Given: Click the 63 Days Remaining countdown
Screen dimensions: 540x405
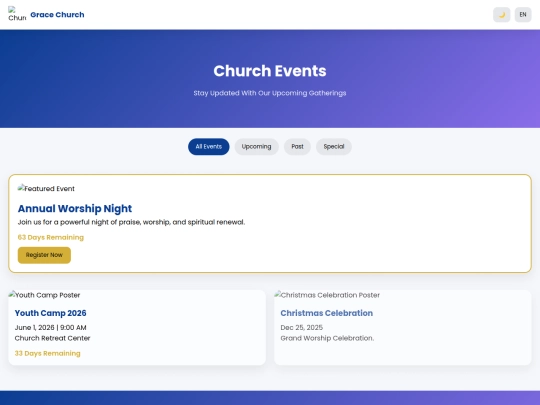Looking at the screenshot, I should click(51, 237).
